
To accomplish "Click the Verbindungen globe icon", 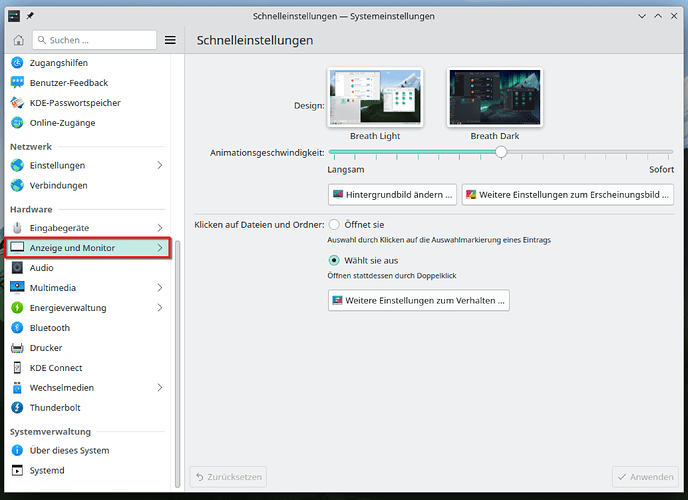I will click(17, 186).
